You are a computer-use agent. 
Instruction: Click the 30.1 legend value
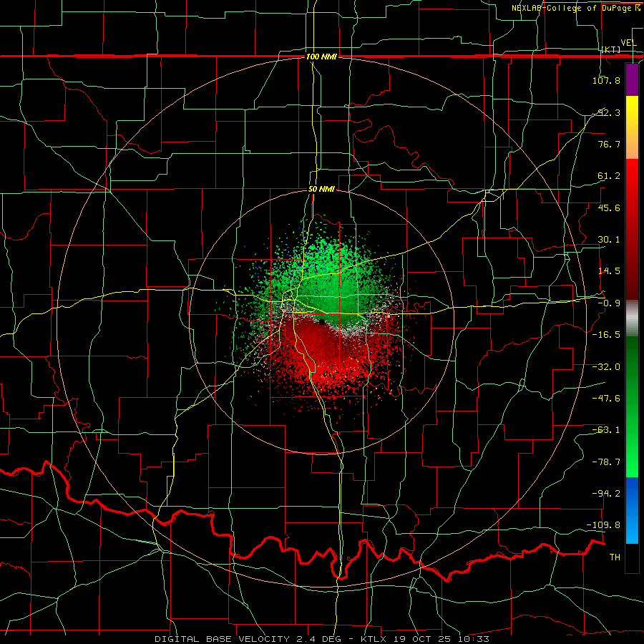pyautogui.click(x=609, y=240)
